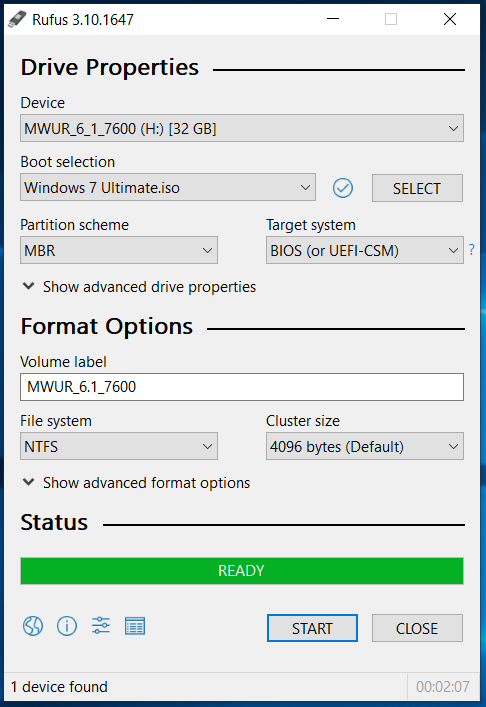Click the Drive Properties heading
This screenshot has height=707, width=486.
tap(110, 68)
